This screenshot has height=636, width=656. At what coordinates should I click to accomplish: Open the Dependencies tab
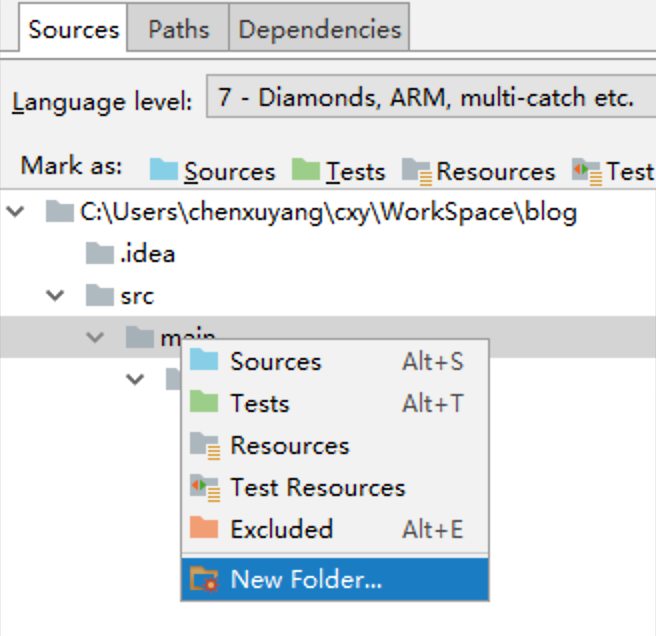click(319, 29)
